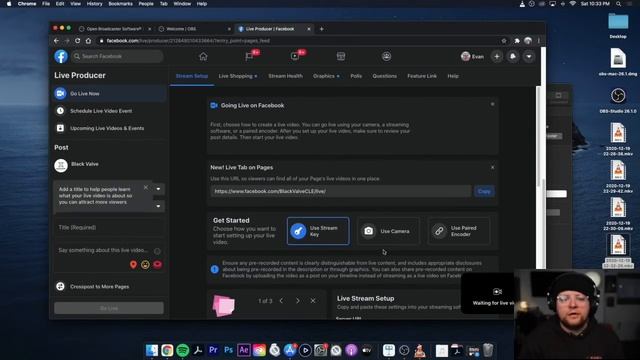This screenshot has width=640, height=360.
Task: Close the 1 of 3 tips panel
Action: (313, 301)
